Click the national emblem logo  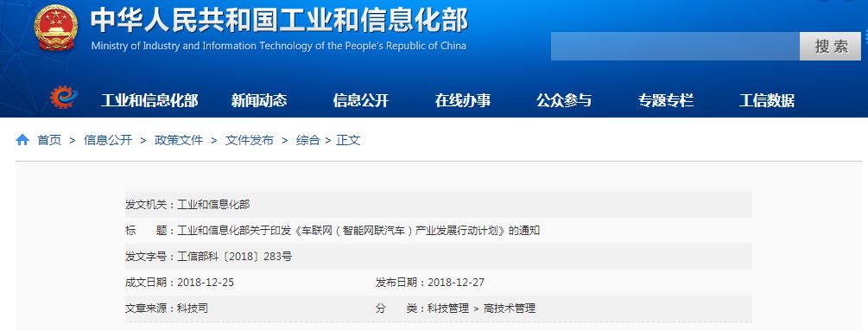click(x=56, y=29)
